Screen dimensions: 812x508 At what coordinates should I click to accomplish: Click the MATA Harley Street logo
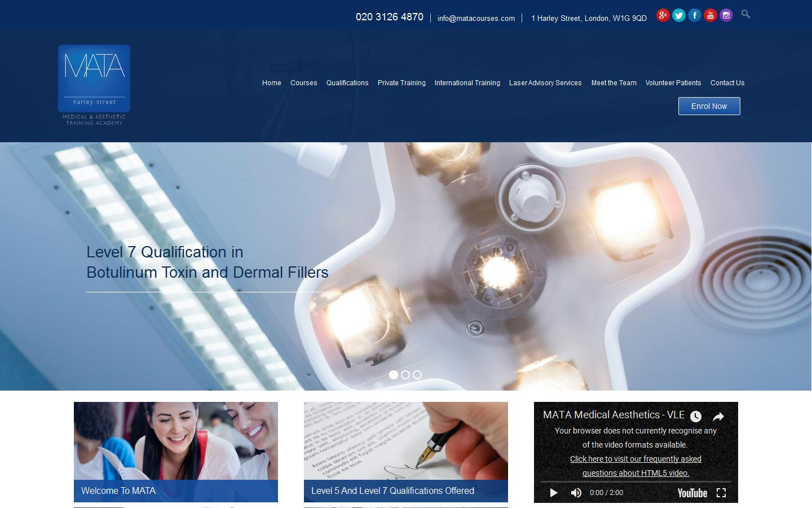[x=94, y=84]
